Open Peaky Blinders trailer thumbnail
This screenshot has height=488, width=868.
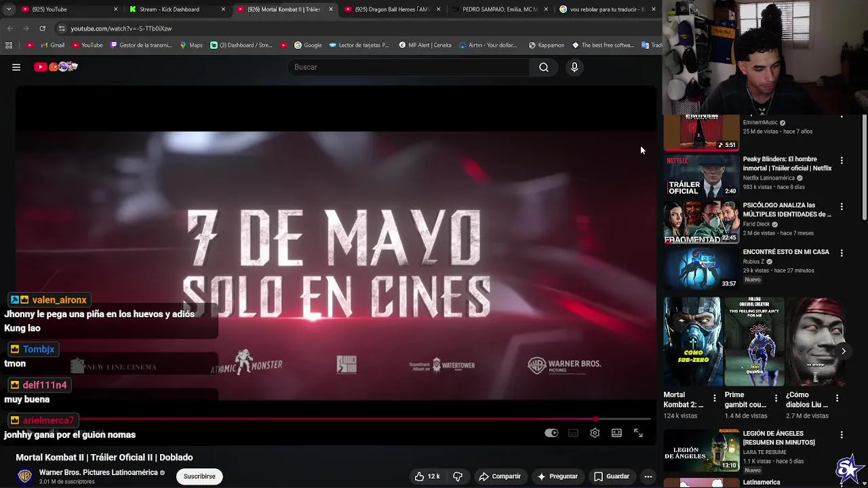(x=701, y=176)
